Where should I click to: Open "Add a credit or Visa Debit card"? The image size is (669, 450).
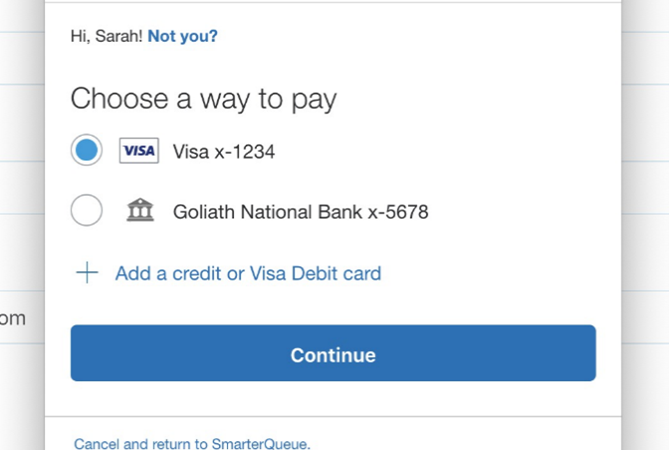tap(248, 273)
